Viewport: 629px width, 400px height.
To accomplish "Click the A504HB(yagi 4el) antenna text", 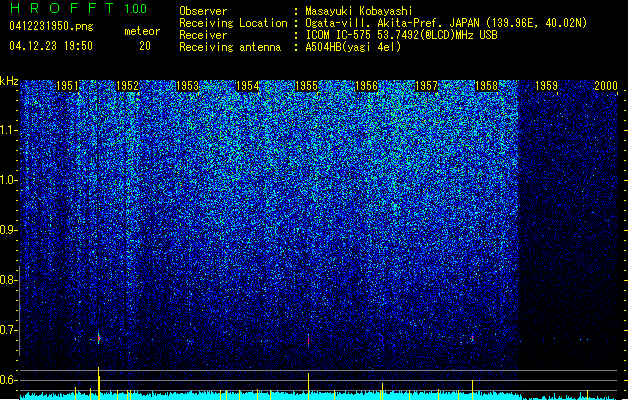I will (353, 47).
